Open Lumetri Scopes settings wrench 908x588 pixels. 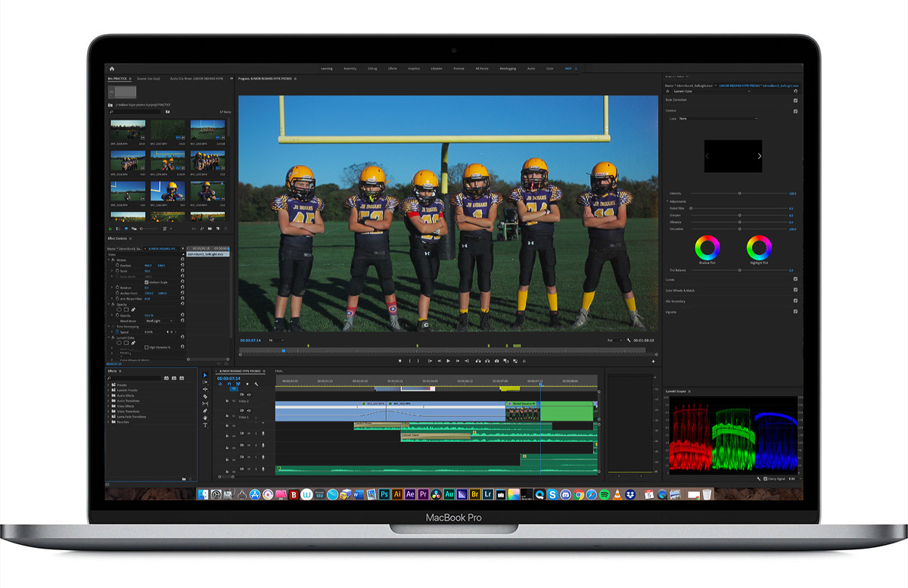(758, 478)
